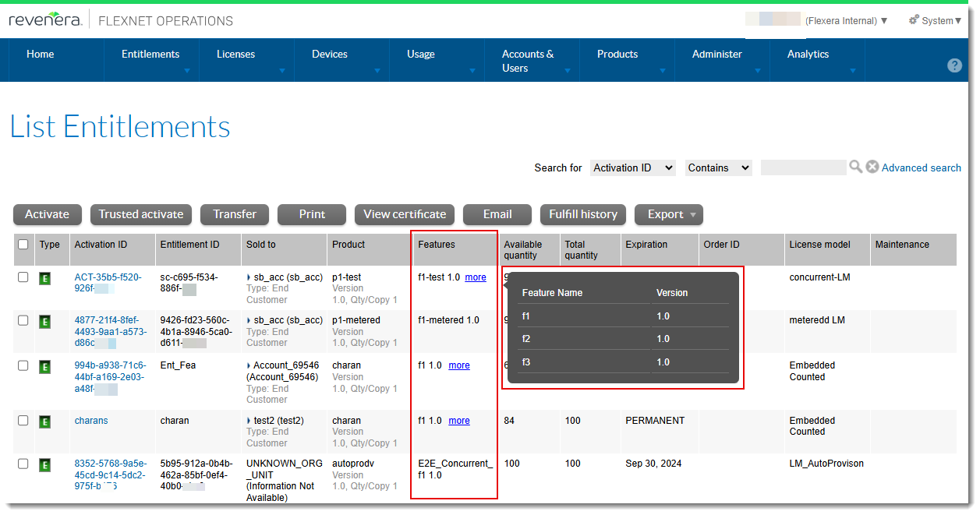Screen dimensions: 980x515
Task: Open the help question mark icon
Action: tap(954, 65)
